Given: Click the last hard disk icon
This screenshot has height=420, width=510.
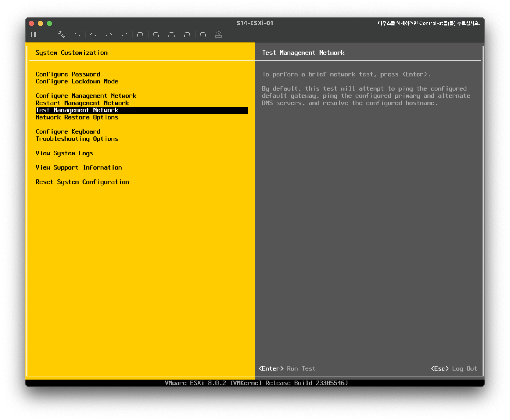Looking at the screenshot, I should tap(203, 35).
